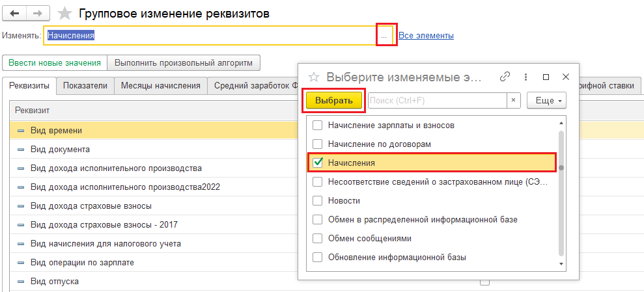Click the Новости item text
The image size is (644, 292).
coord(344,201)
